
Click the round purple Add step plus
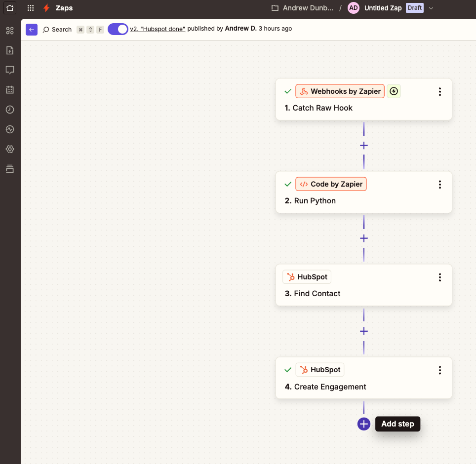tap(364, 424)
